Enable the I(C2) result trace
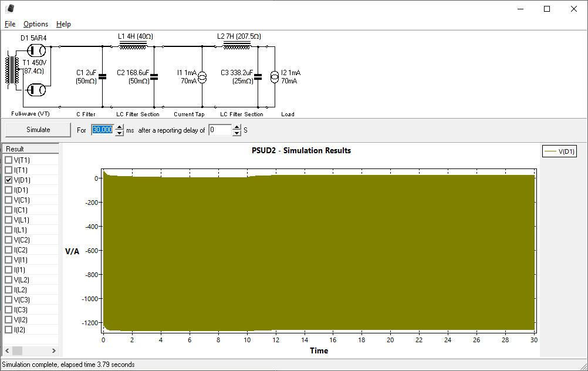This screenshot has width=588, height=371. [x=9, y=250]
